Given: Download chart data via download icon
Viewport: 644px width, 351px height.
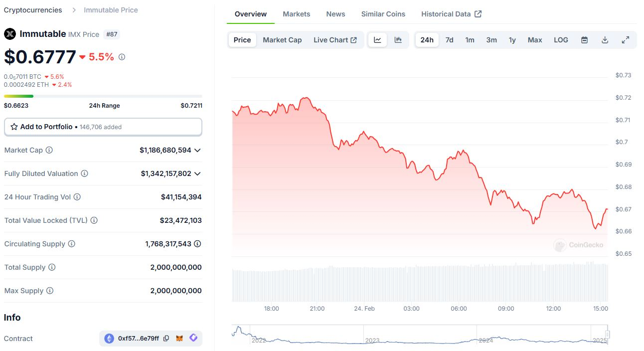Looking at the screenshot, I should coord(605,40).
